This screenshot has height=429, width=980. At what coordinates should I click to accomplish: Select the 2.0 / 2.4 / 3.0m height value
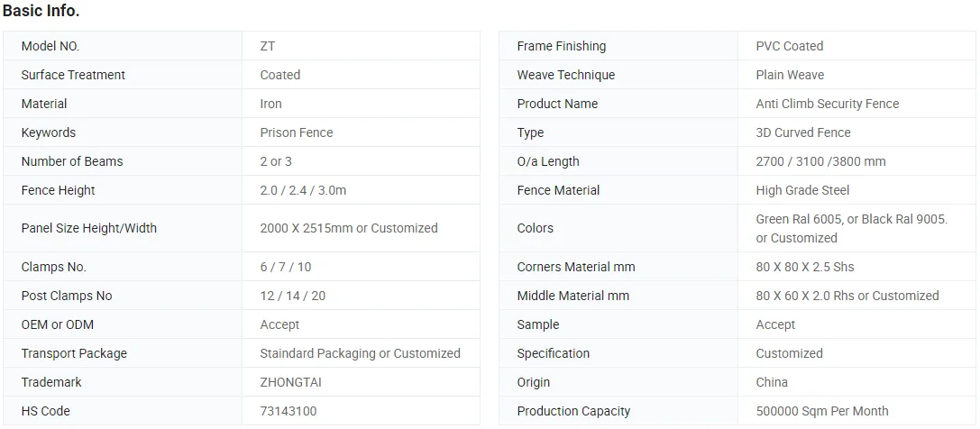(x=303, y=190)
